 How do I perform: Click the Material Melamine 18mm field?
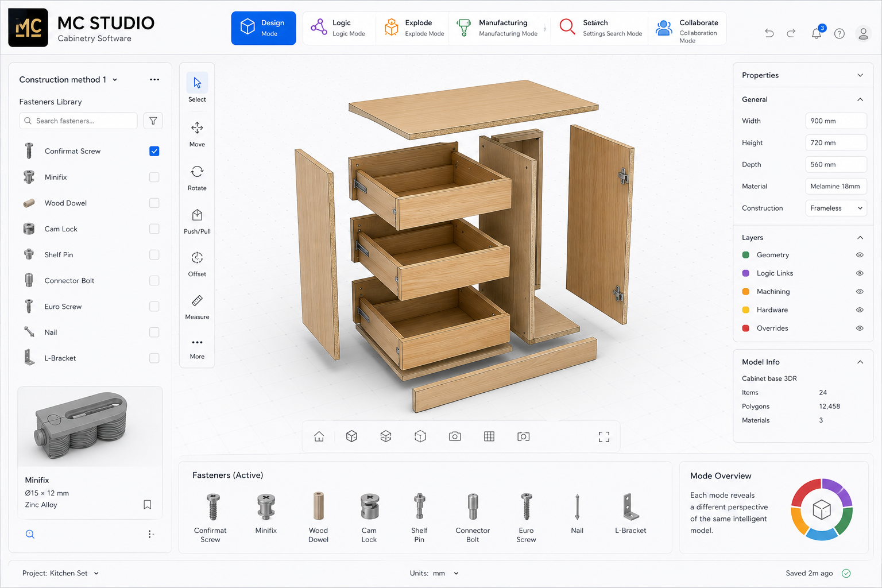[836, 186]
